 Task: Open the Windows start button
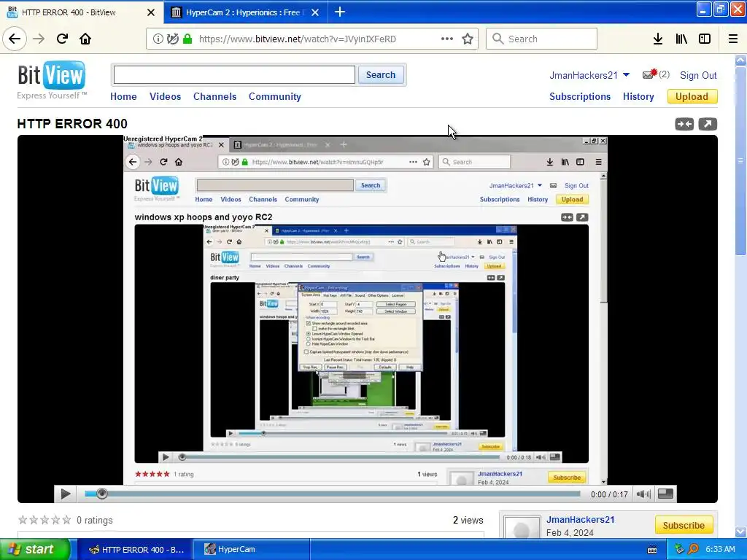point(34,549)
